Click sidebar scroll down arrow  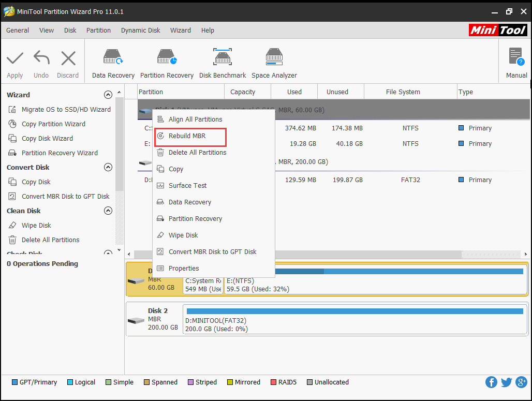119,250
